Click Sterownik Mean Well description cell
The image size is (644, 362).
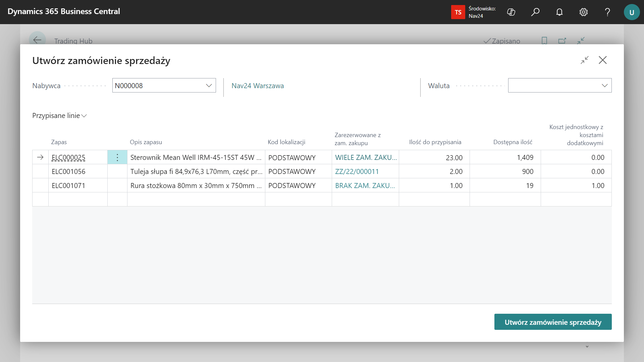pyautogui.click(x=196, y=157)
